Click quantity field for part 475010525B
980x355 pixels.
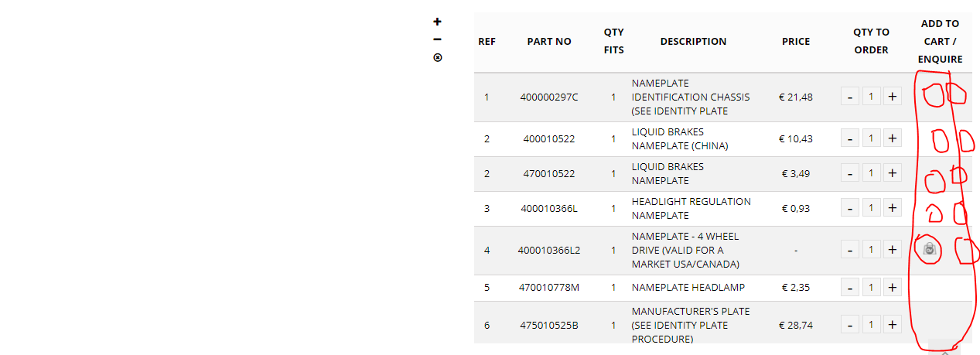[x=871, y=325]
